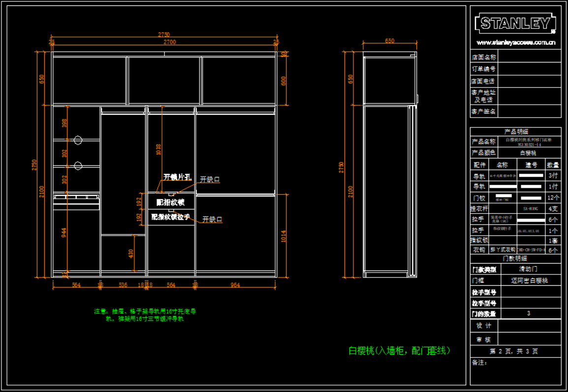The width and height of the screenshot is (568, 392).
Task: Select the 3付 quantity cell
Action: pos(553,176)
